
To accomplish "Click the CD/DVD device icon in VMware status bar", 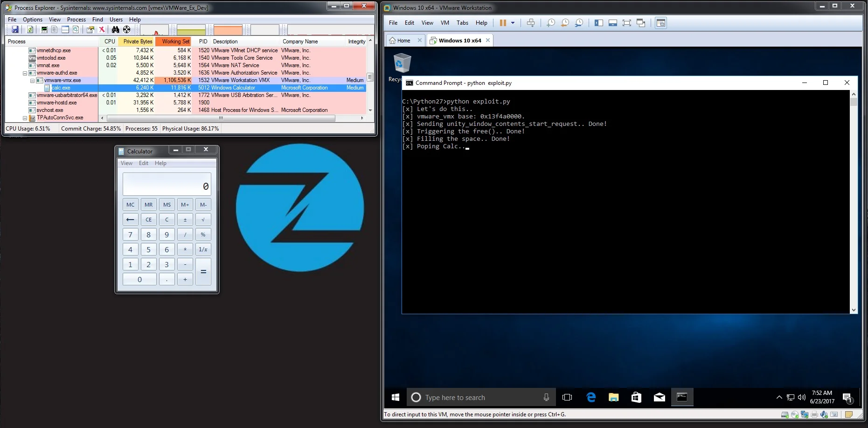I will point(795,414).
